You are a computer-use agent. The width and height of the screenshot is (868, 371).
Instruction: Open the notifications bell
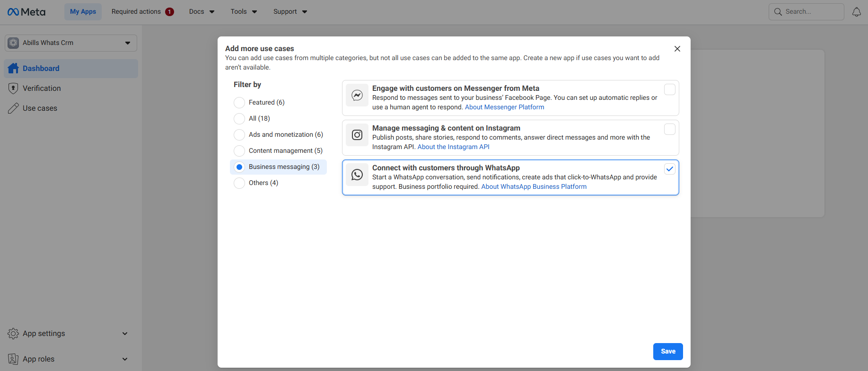[x=856, y=12]
